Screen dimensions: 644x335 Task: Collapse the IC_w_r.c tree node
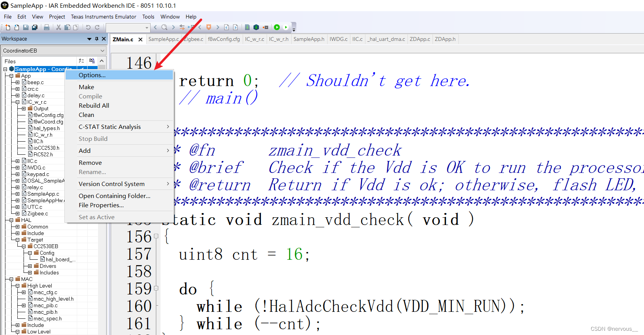[17, 102]
